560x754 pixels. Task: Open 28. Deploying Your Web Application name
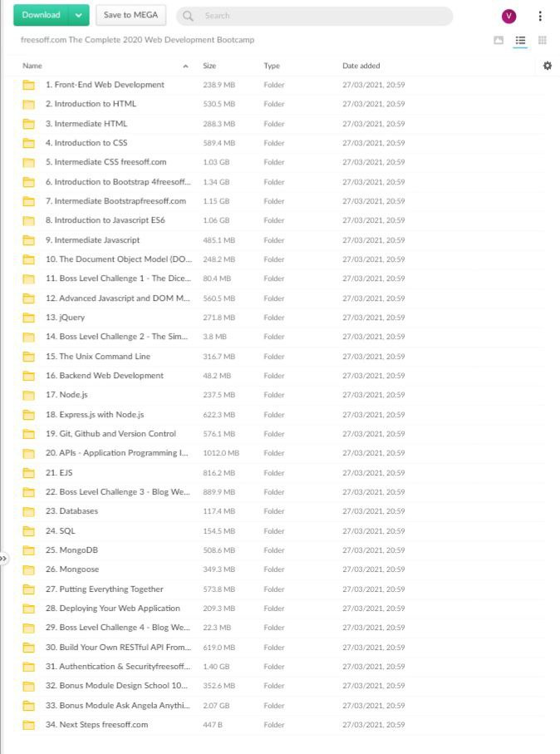pyautogui.click(x=113, y=609)
